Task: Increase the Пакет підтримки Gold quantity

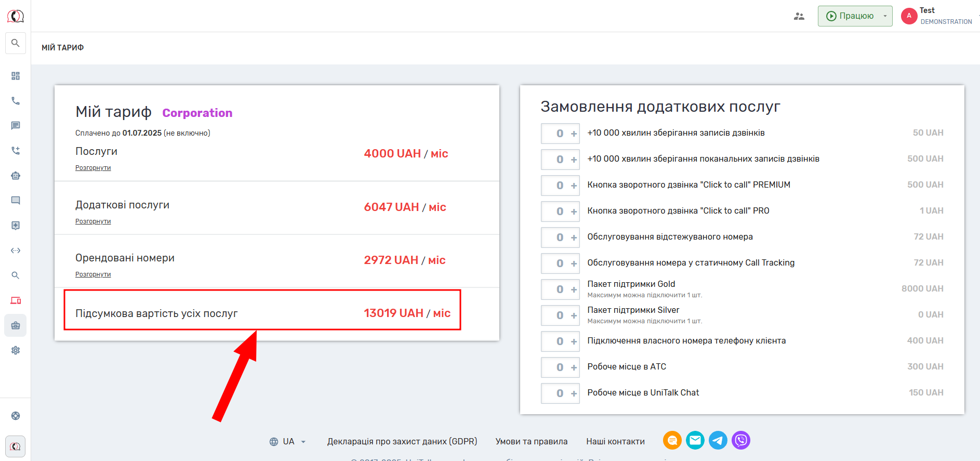Action: (574, 289)
